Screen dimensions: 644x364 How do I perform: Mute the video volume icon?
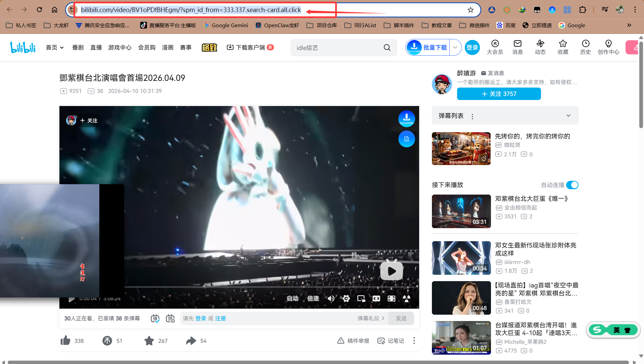click(x=331, y=299)
